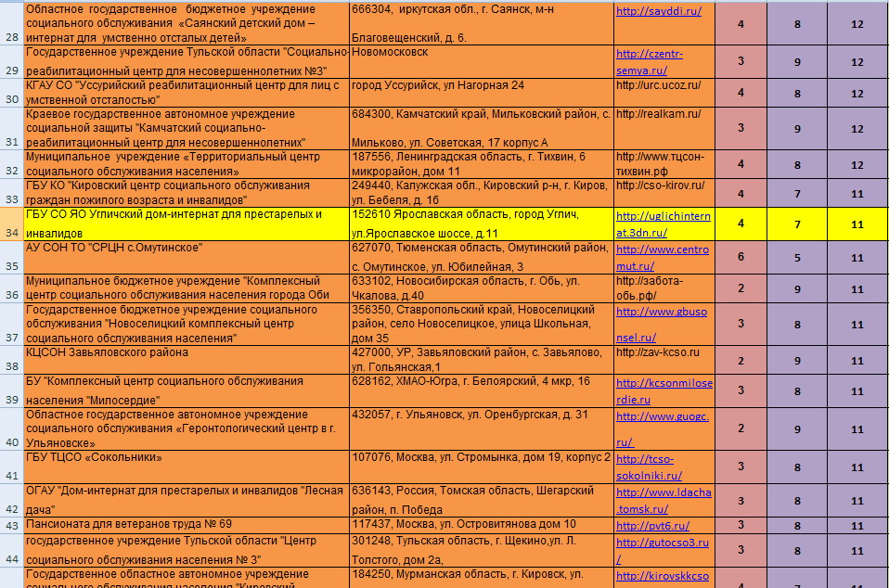Select the Завьялово, ул. Гольянская,1 address cell
Image resolution: width=889 pixels, height=588 pixels.
(482, 360)
